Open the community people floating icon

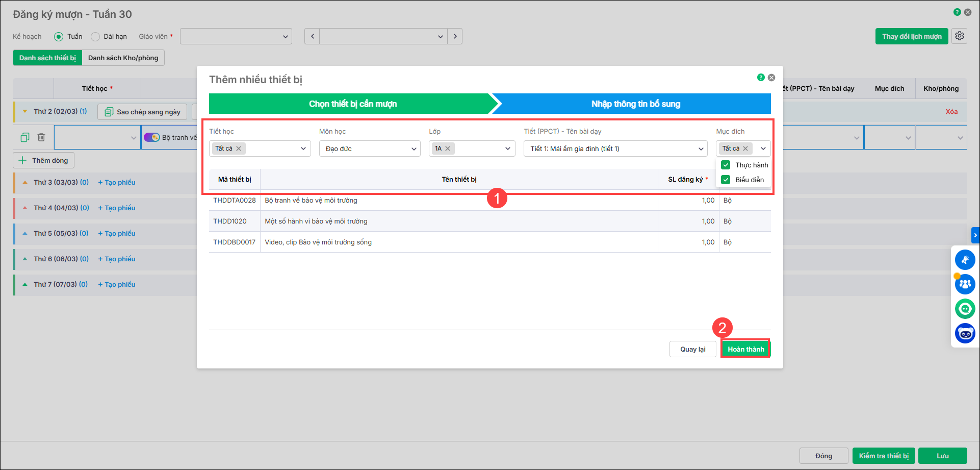click(x=965, y=284)
